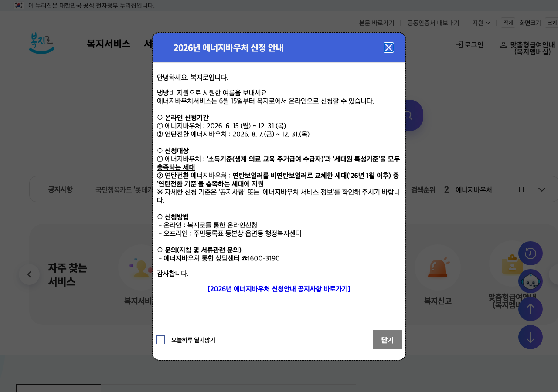Open 공동인증서 내보내기
Viewport: 558px width, 392px height.
click(433, 23)
